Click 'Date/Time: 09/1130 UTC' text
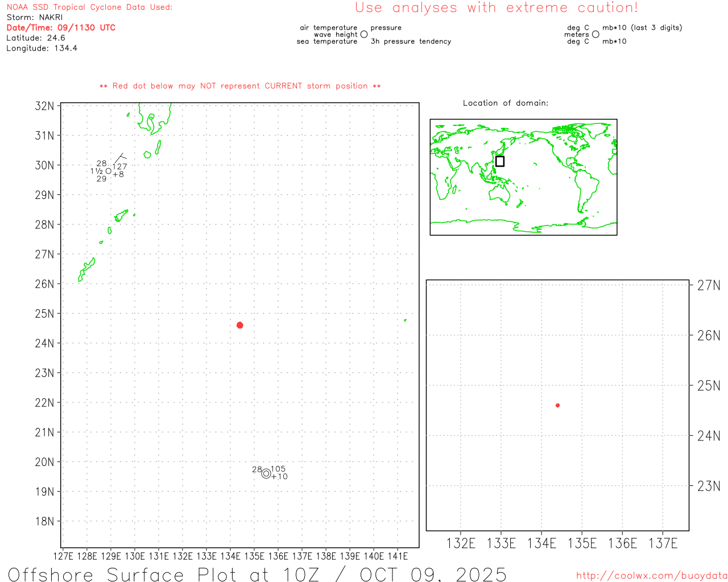The image size is (728, 582). pos(61,28)
